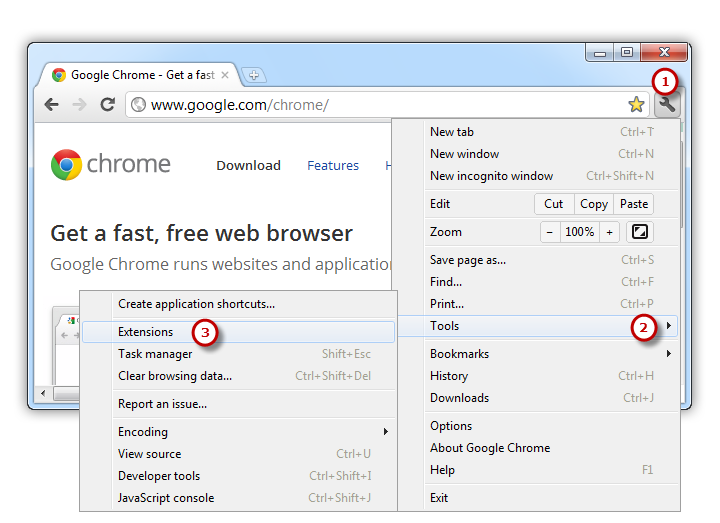Decrease zoom with the minus button
This screenshot has height=523, width=720.
point(550,232)
